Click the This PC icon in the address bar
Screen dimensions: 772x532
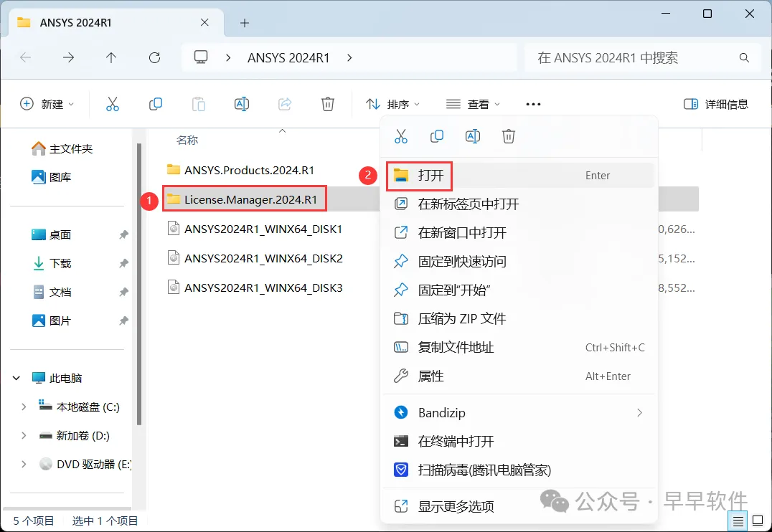coord(200,57)
